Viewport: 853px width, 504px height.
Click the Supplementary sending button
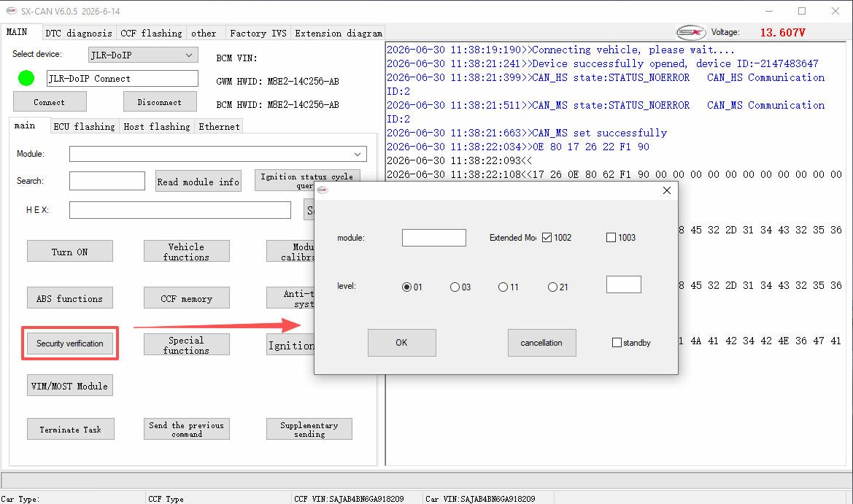309,429
